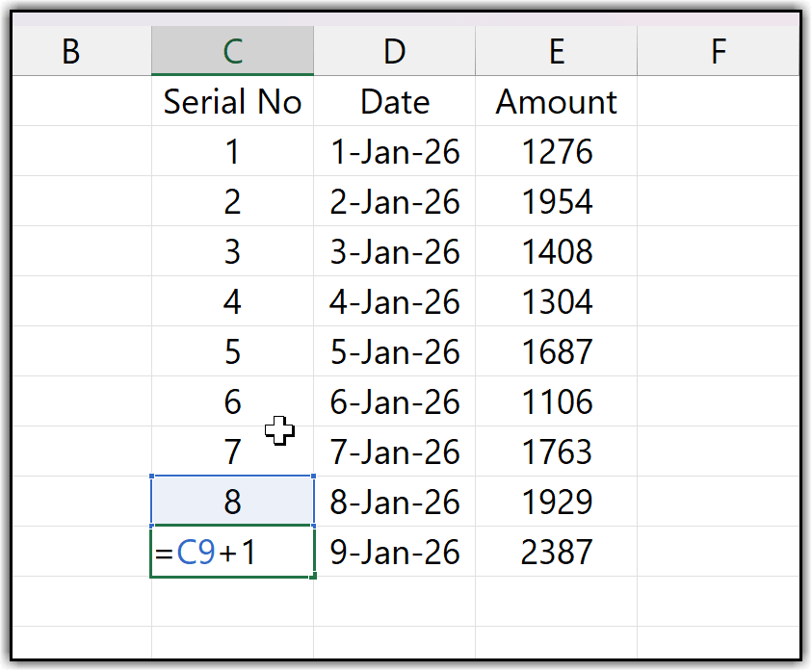
Task: Select the entire column E
Action: coord(556,51)
